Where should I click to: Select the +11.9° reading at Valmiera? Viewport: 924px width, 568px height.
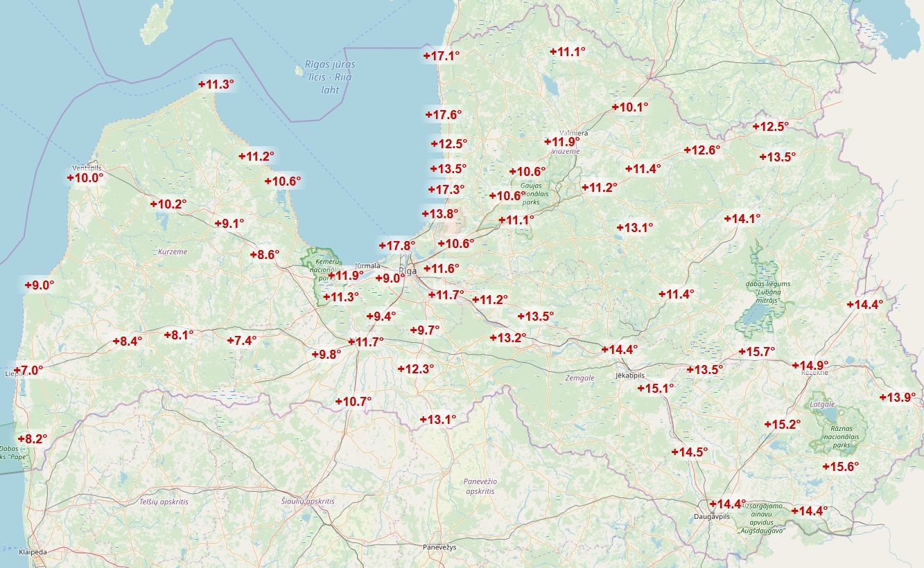tap(562, 142)
